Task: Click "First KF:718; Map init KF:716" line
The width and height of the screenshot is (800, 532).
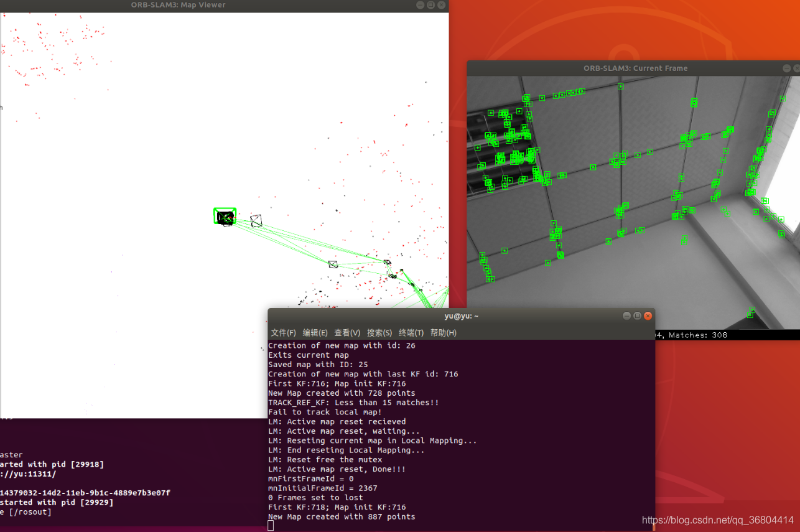Action: pyautogui.click(x=337, y=507)
